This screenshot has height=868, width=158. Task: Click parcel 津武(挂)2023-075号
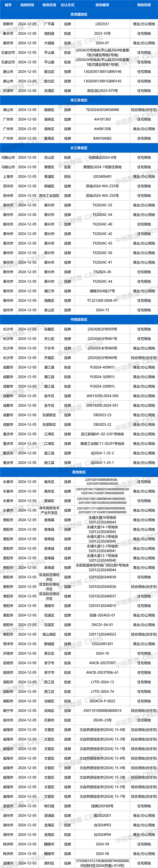pyautogui.click(x=102, y=90)
